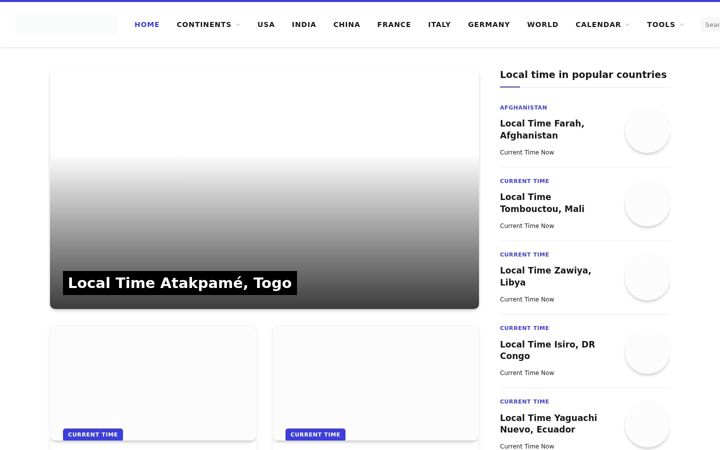Select Current Time tag above Tombouctou, Mali
This screenshot has width=720, height=450.
(524, 181)
